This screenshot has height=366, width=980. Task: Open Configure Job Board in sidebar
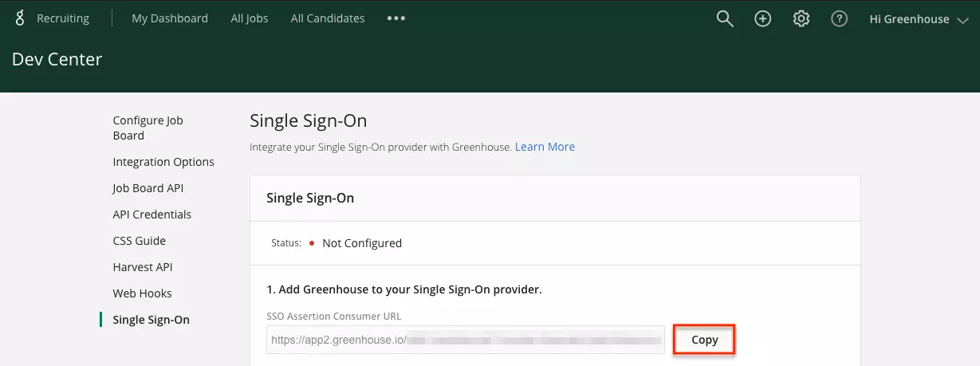[x=148, y=128]
